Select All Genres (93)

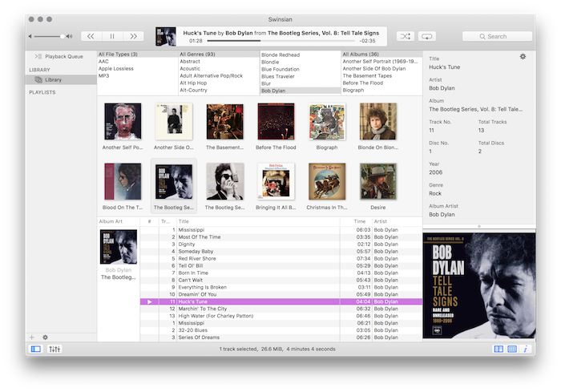(x=219, y=55)
